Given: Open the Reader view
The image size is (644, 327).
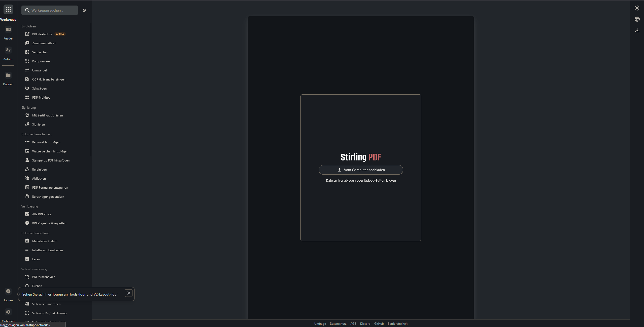Looking at the screenshot, I should pyautogui.click(x=8, y=30).
